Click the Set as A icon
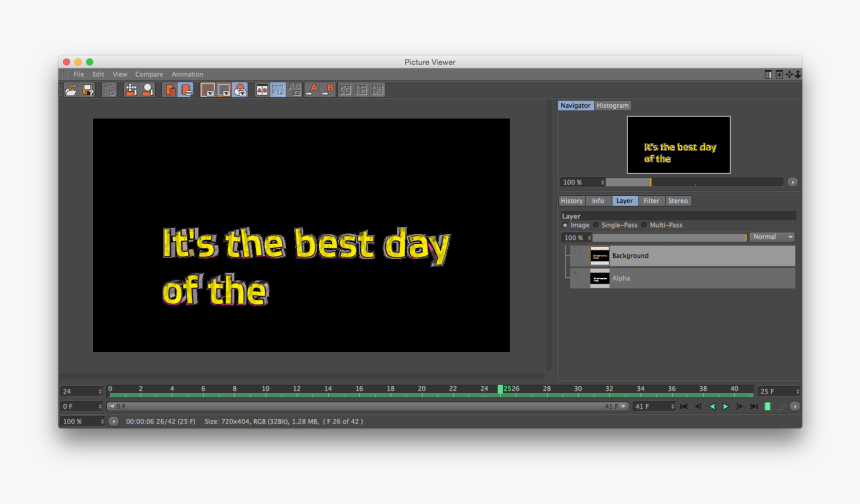 coord(311,90)
